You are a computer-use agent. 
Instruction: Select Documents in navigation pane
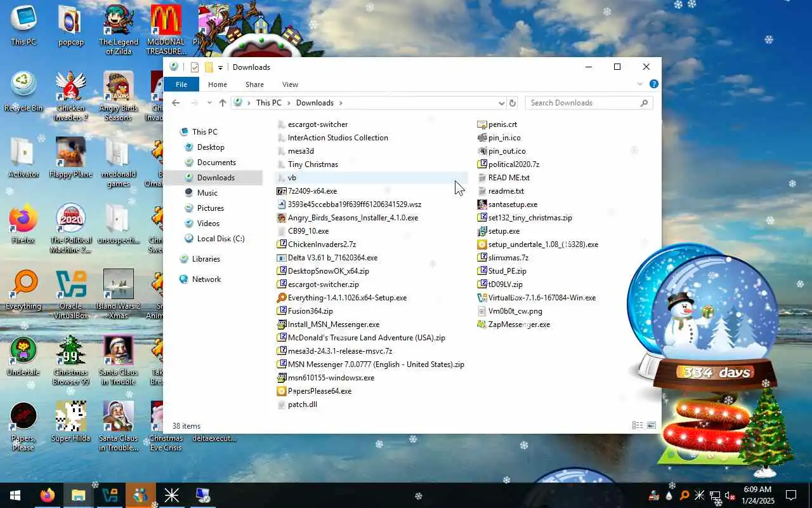click(x=216, y=162)
